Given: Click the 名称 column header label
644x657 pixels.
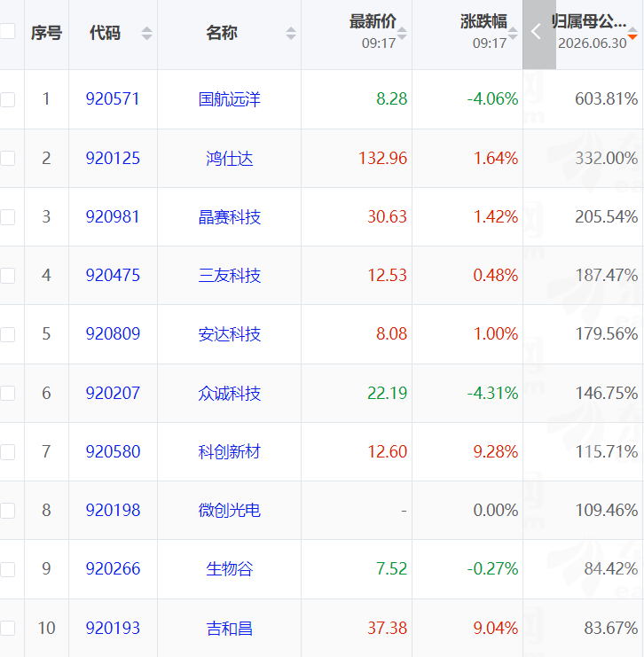Looking at the screenshot, I should (222, 33).
